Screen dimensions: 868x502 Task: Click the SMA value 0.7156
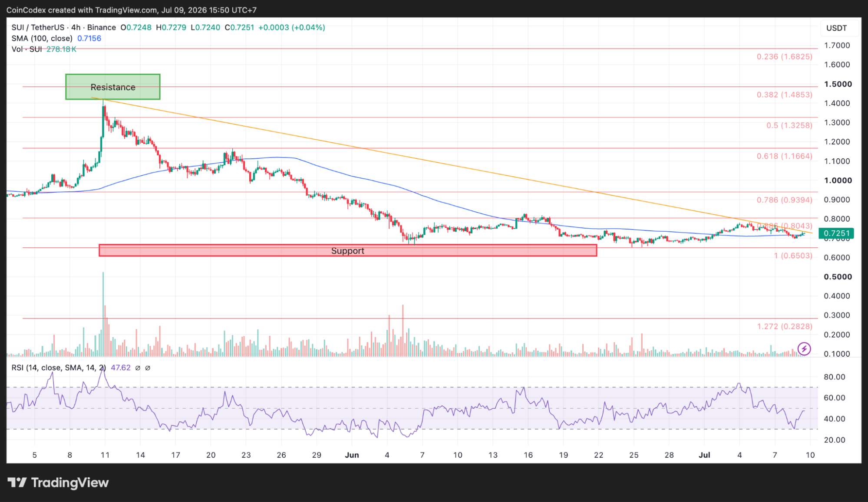pos(89,38)
